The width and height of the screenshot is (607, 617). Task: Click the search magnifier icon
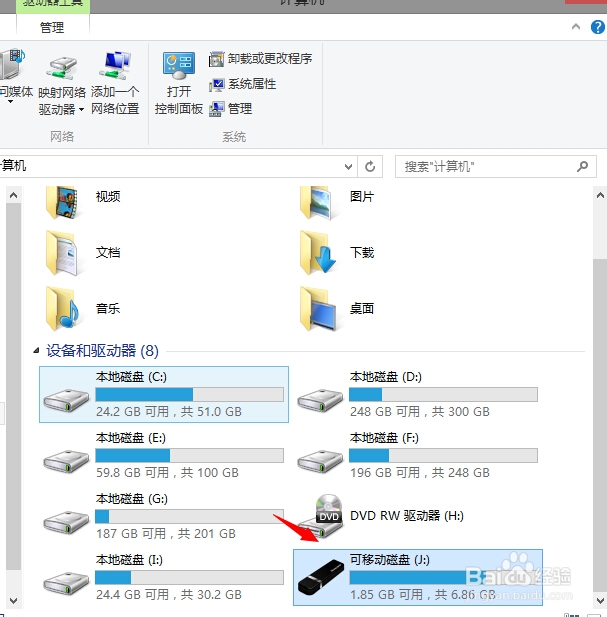pyautogui.click(x=582, y=166)
